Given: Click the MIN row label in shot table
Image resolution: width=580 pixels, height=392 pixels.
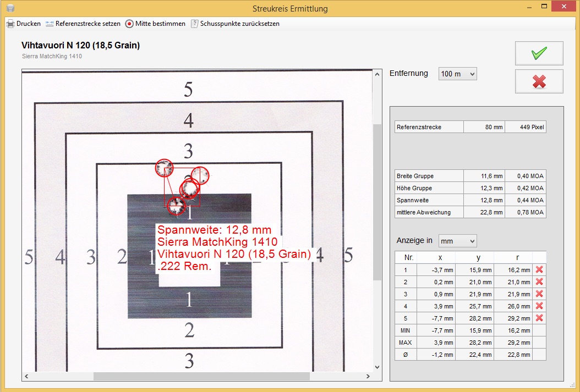Looking at the screenshot, I should [x=406, y=330].
